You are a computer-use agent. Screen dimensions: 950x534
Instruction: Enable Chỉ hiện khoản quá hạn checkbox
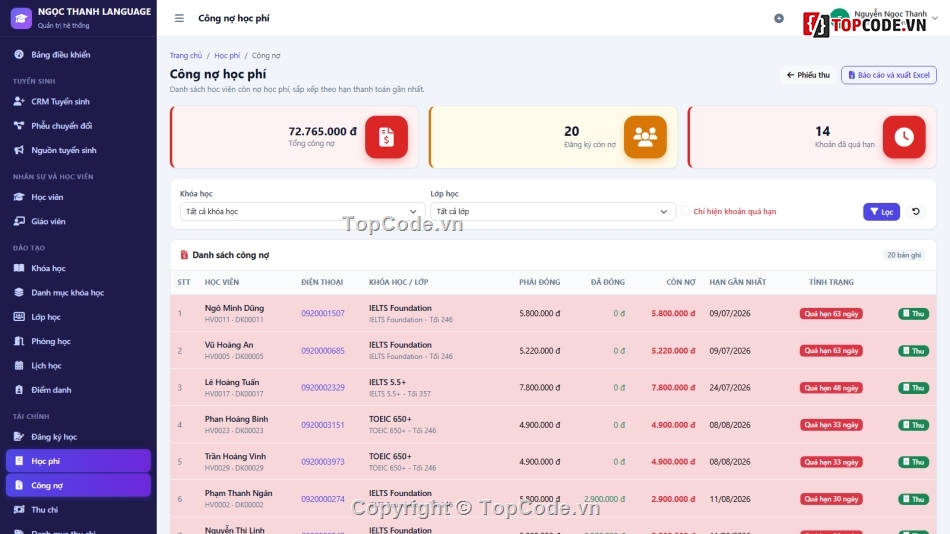click(x=685, y=211)
